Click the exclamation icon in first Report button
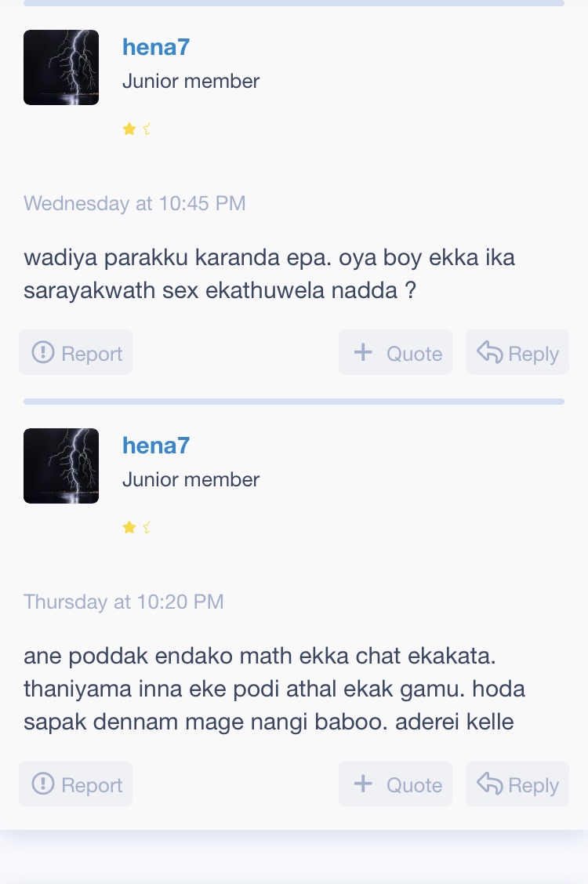Screen dimensions: 588x884 pyautogui.click(x=43, y=352)
